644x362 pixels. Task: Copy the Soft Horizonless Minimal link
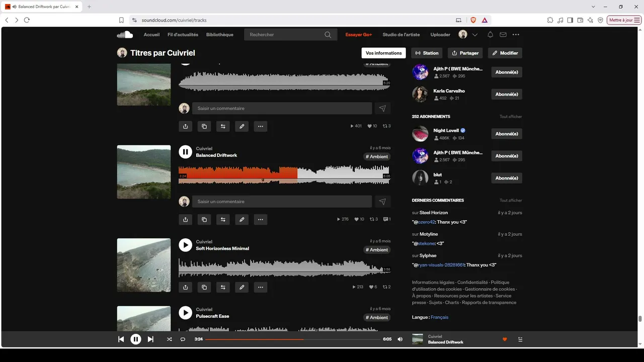click(204, 287)
